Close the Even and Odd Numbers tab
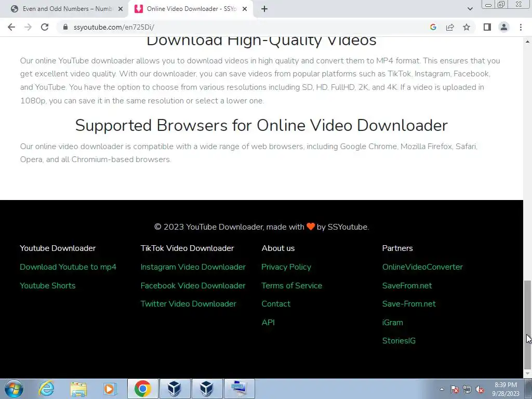Image resolution: width=532 pixels, height=399 pixels. coord(121,9)
